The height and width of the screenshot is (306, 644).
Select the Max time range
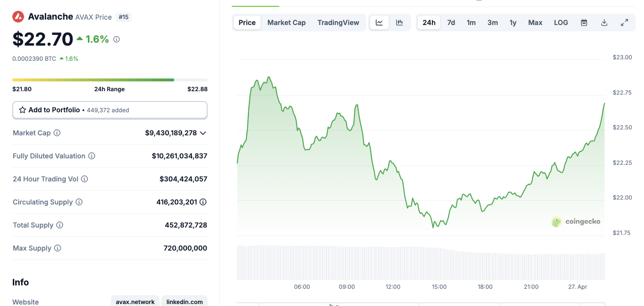coord(535,23)
